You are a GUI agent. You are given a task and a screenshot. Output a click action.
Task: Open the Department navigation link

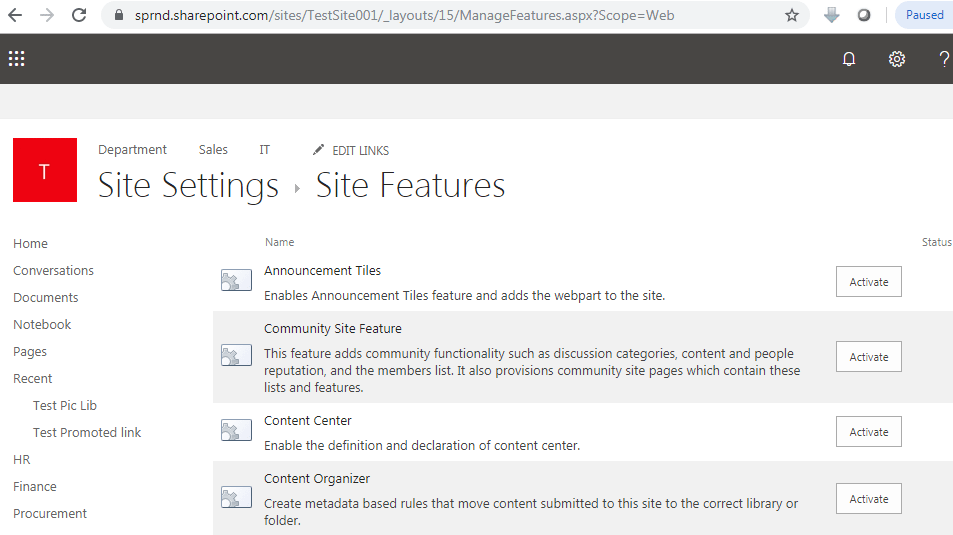132,150
